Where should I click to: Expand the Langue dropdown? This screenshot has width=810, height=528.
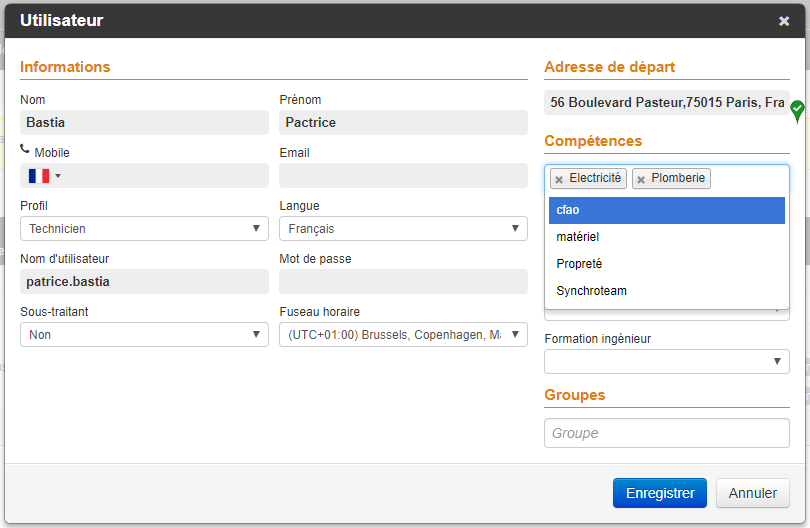click(403, 229)
